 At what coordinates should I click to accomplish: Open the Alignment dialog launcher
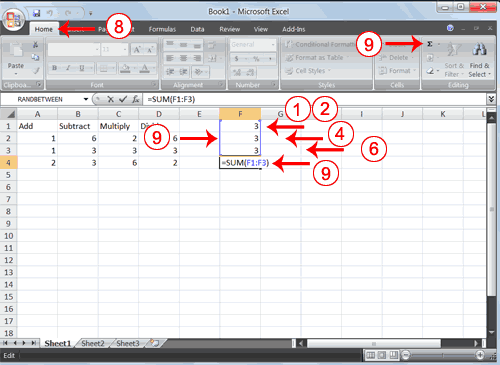pos(221,84)
